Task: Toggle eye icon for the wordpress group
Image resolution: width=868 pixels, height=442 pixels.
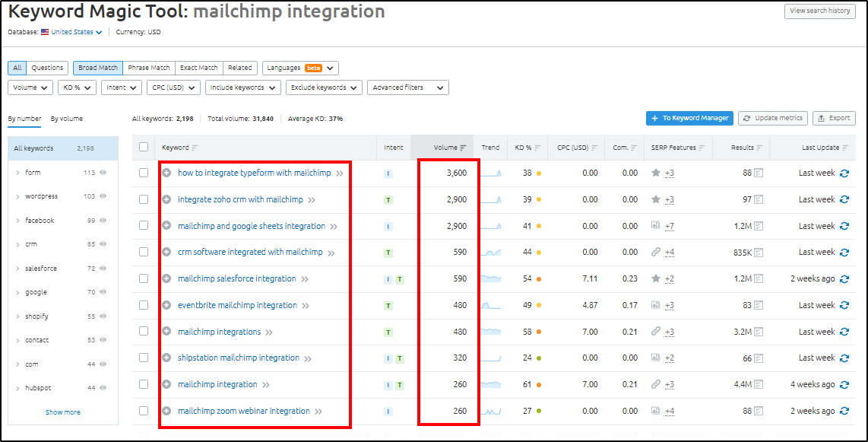Action: click(x=103, y=196)
